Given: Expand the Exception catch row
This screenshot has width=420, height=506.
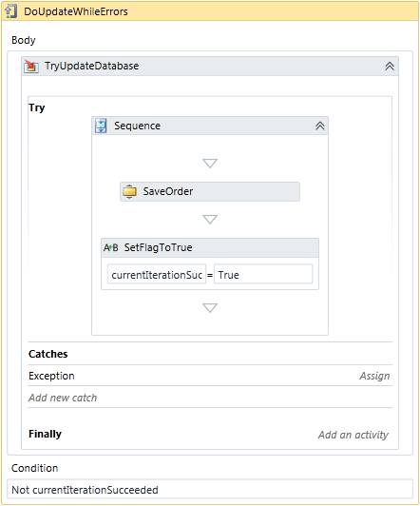Looking at the screenshot, I should (210, 376).
